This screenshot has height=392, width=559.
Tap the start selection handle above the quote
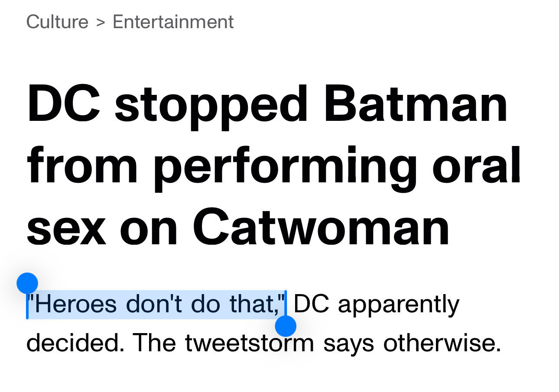click(27, 283)
